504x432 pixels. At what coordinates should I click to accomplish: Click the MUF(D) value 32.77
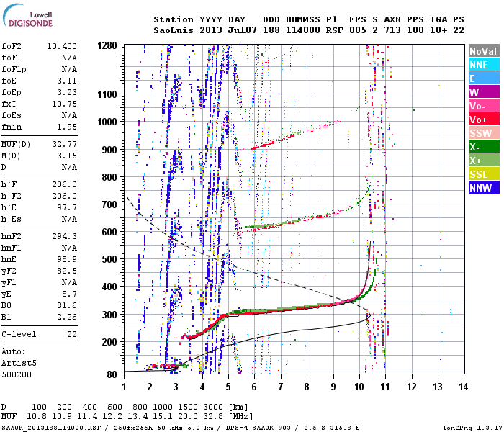click(x=65, y=144)
